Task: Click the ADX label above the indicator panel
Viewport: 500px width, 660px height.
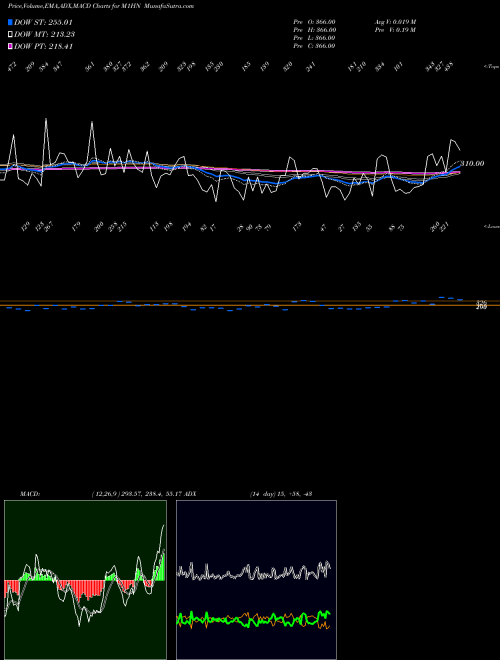Action: click(x=190, y=494)
